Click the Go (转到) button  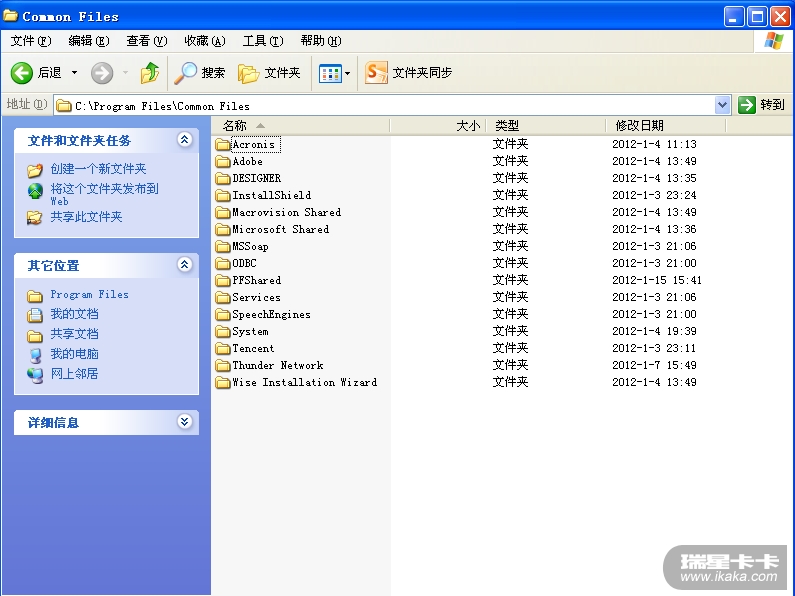762,105
